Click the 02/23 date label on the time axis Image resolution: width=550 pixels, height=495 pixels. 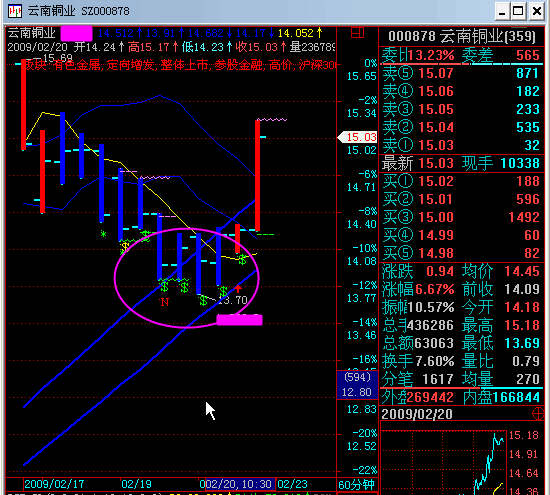[292, 484]
